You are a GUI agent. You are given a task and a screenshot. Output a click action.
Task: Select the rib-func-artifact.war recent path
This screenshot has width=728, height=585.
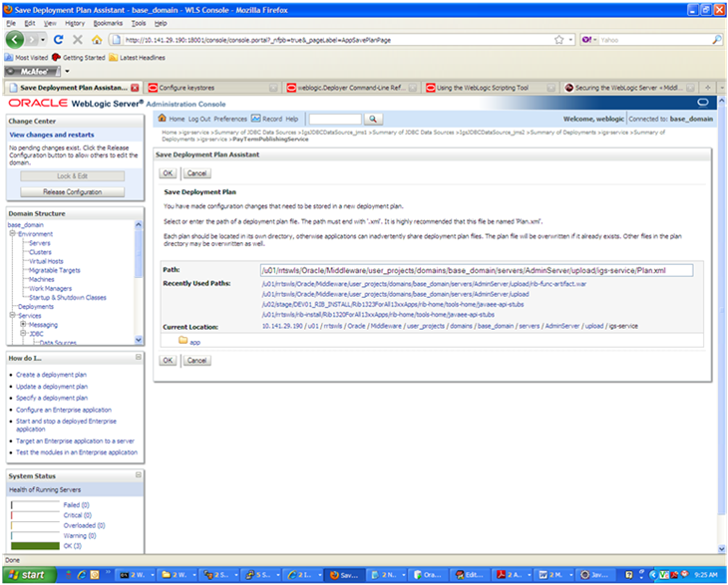click(x=424, y=283)
